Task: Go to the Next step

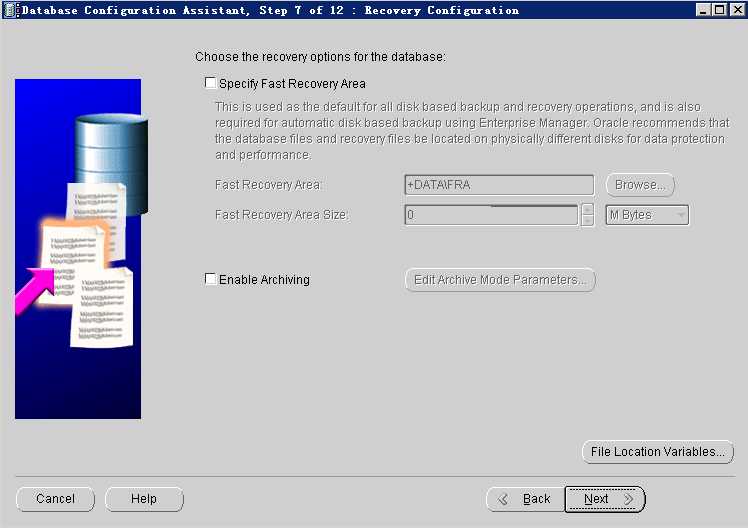Action: point(605,499)
